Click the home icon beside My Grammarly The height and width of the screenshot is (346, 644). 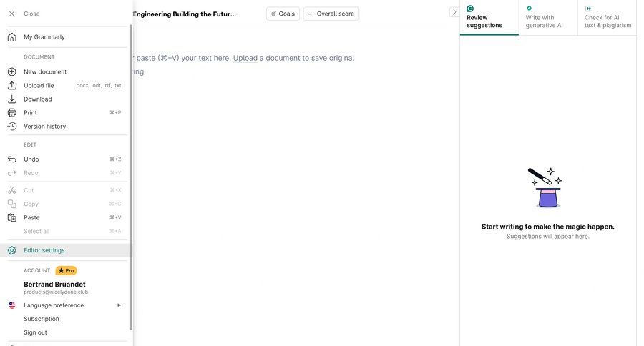[12, 37]
